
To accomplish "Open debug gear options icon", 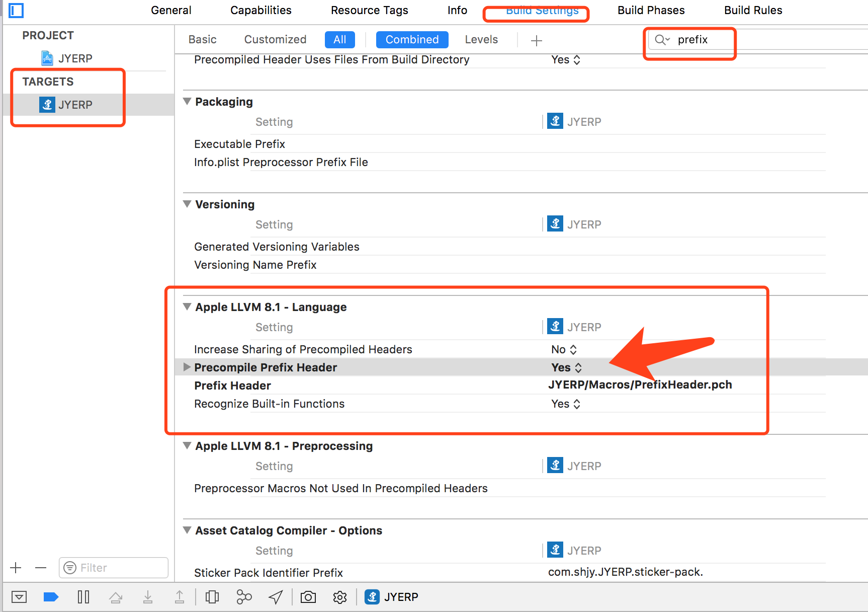I will pos(340,597).
